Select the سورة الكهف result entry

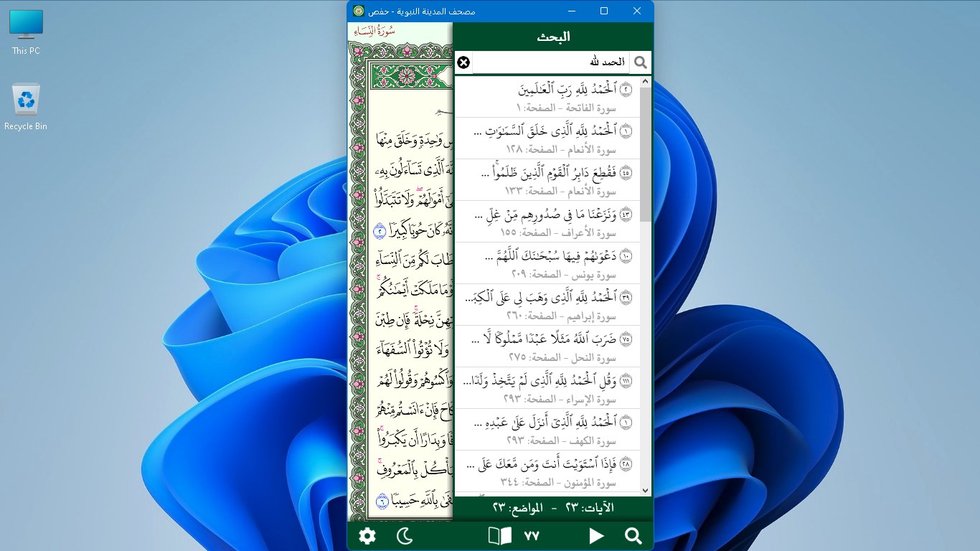(x=552, y=430)
